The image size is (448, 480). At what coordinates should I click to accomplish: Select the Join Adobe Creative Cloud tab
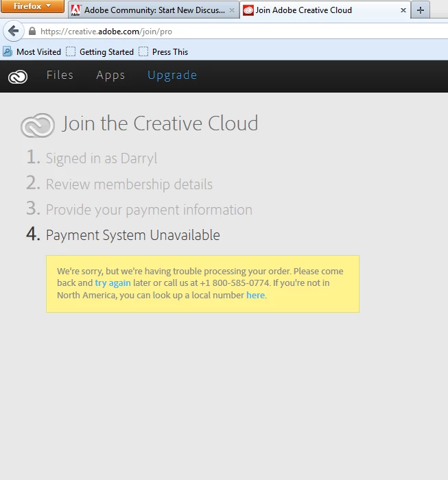point(325,10)
